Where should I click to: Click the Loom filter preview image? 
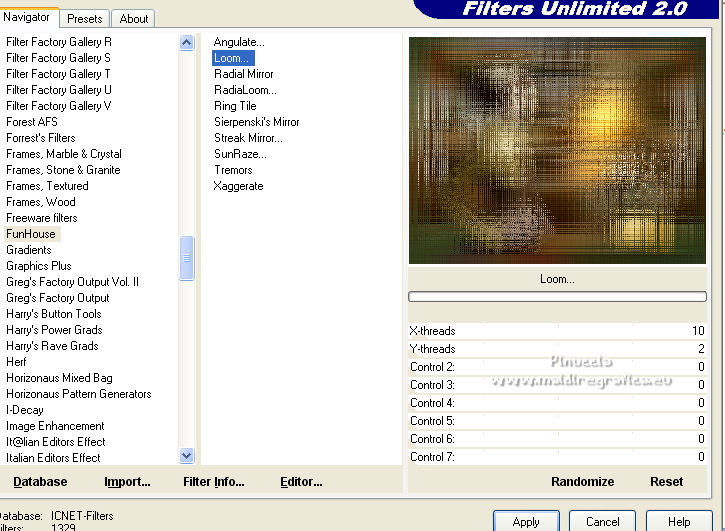557,150
